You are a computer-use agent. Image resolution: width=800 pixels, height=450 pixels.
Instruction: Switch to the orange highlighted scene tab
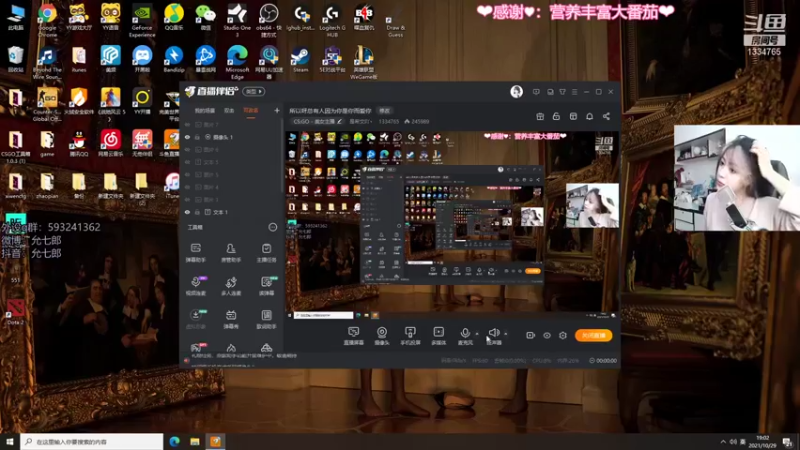(251, 111)
